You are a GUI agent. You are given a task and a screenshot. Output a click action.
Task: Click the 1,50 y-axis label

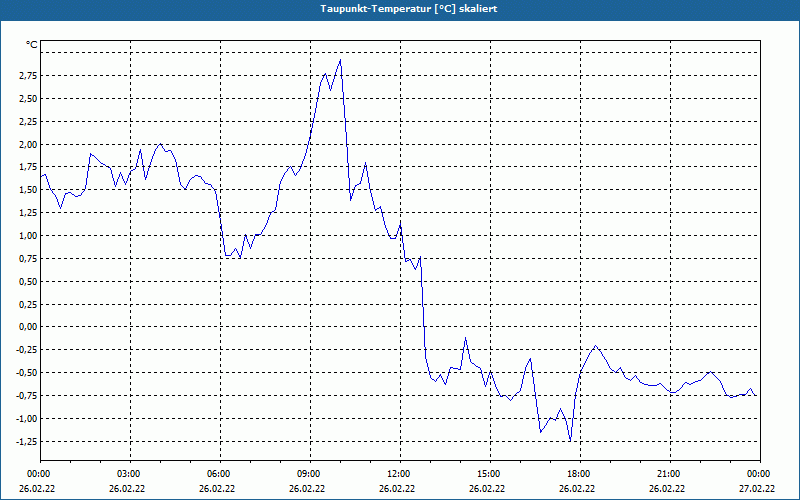pos(28,190)
